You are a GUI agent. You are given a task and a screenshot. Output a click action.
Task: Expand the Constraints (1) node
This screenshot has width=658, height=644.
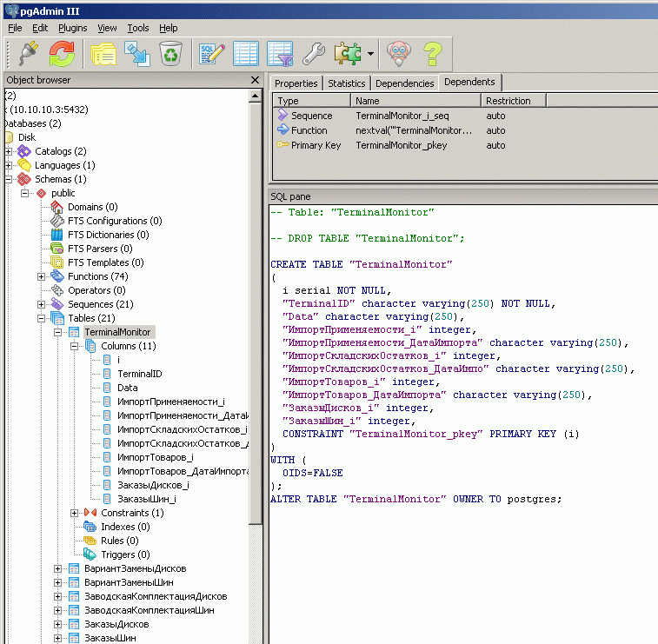tap(74, 513)
